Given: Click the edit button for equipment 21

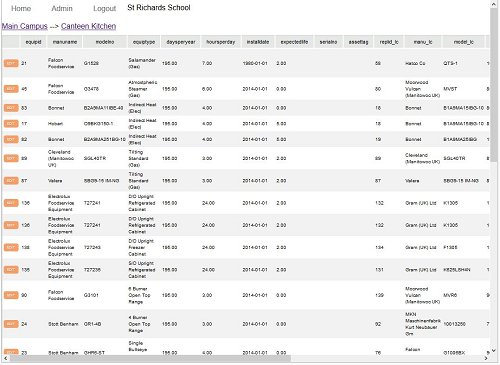Looking at the screenshot, I should (x=11, y=63).
